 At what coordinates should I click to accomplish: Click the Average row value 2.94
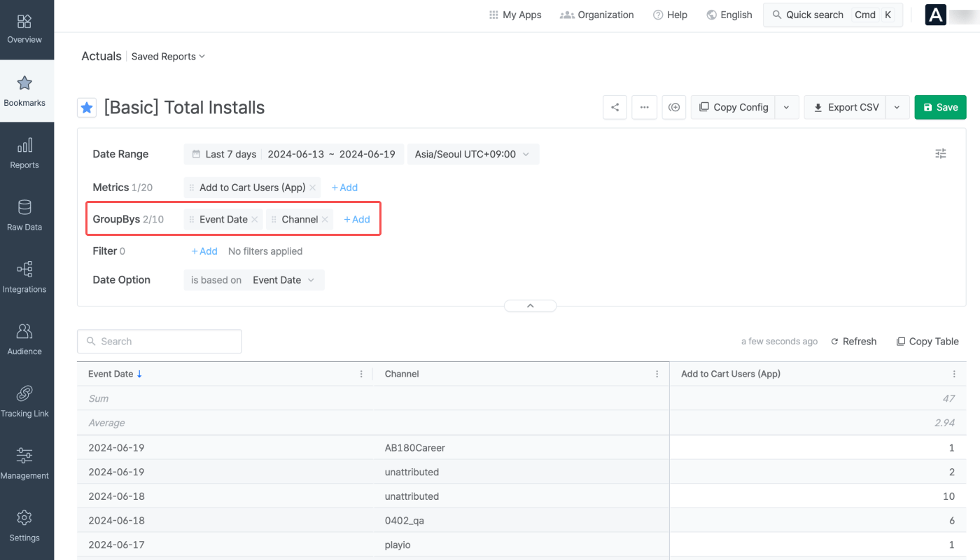pos(946,423)
